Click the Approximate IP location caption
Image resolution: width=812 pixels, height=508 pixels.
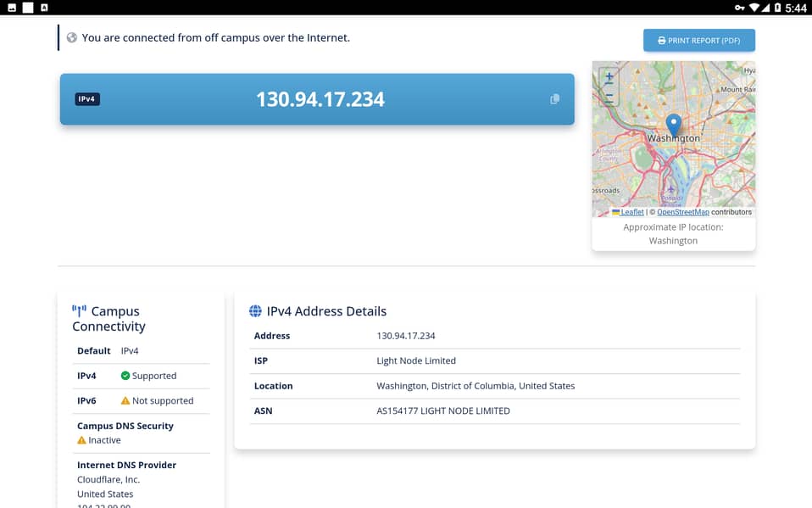[x=673, y=234]
